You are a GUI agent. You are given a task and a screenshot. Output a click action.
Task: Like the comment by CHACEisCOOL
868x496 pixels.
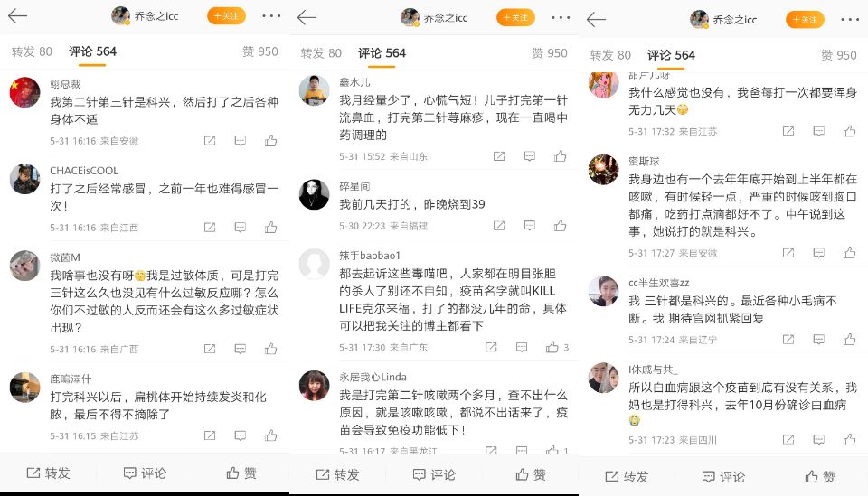pos(270,228)
